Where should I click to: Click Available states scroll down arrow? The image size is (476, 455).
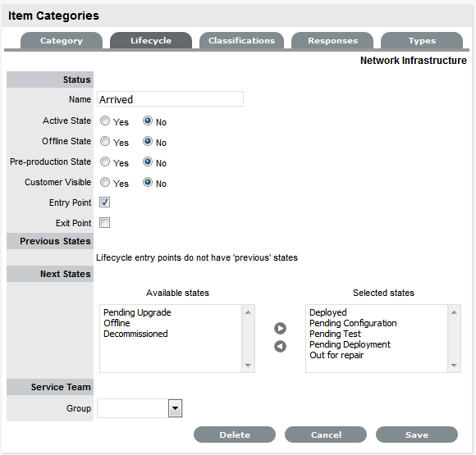tap(248, 366)
